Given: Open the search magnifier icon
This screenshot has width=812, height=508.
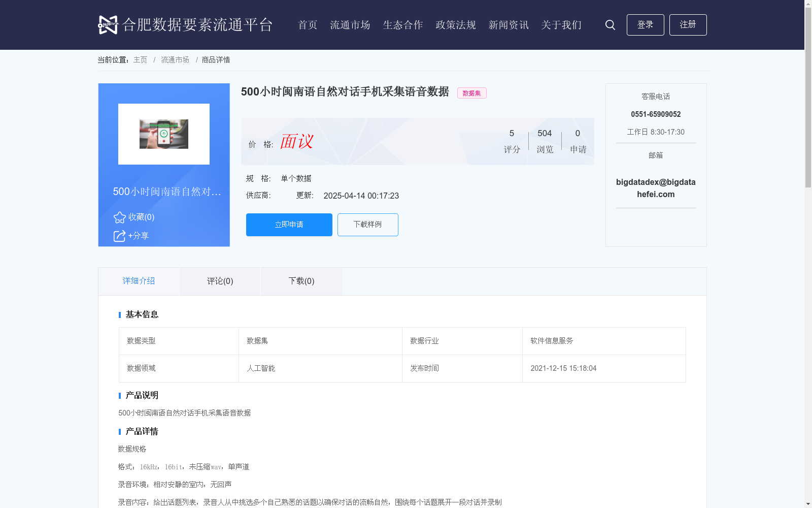Looking at the screenshot, I should (x=610, y=25).
